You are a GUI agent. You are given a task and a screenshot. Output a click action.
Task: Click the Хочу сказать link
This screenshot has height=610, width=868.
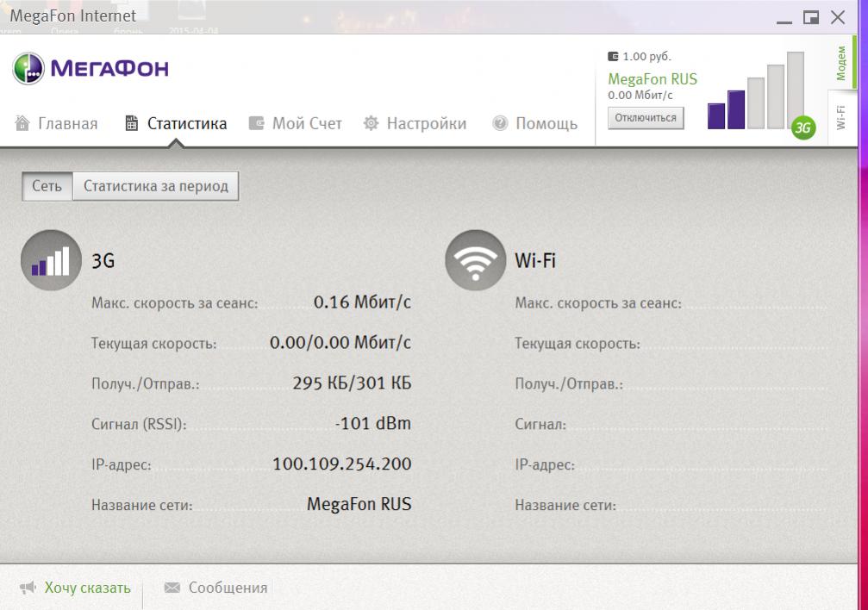pyautogui.click(x=87, y=588)
